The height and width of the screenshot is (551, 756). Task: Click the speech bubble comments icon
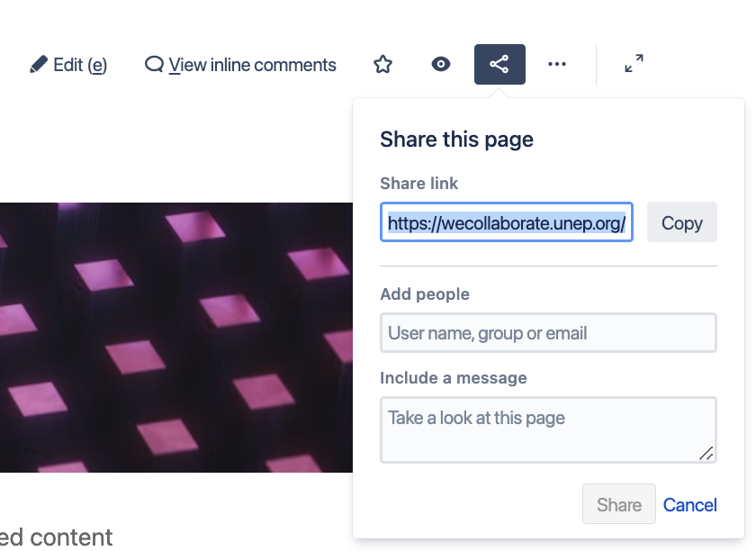click(x=154, y=64)
